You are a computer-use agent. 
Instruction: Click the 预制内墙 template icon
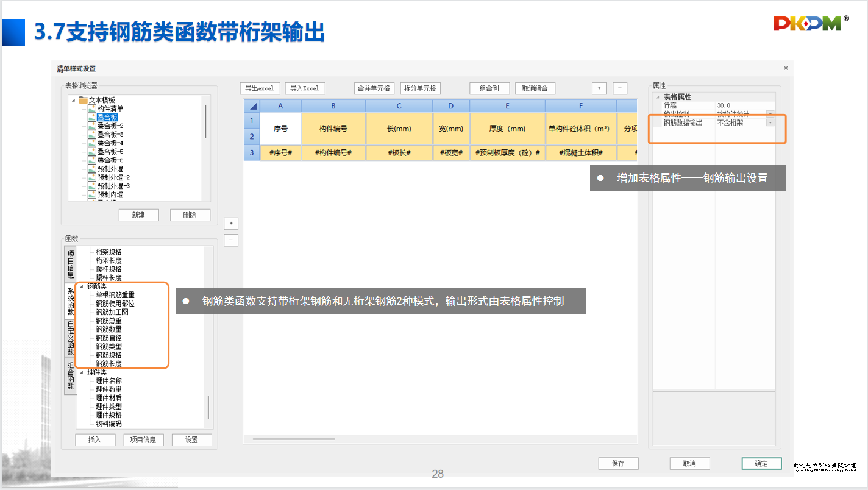pos(91,194)
